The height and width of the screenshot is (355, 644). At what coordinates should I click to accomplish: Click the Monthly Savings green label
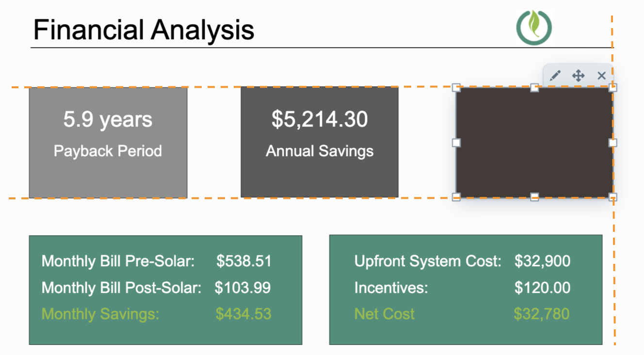(100, 314)
